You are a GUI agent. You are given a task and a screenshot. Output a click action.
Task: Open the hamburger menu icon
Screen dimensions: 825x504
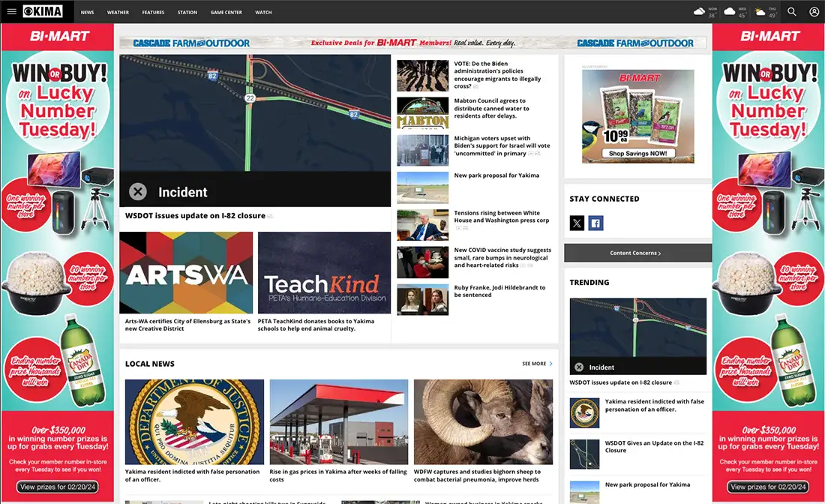point(11,11)
